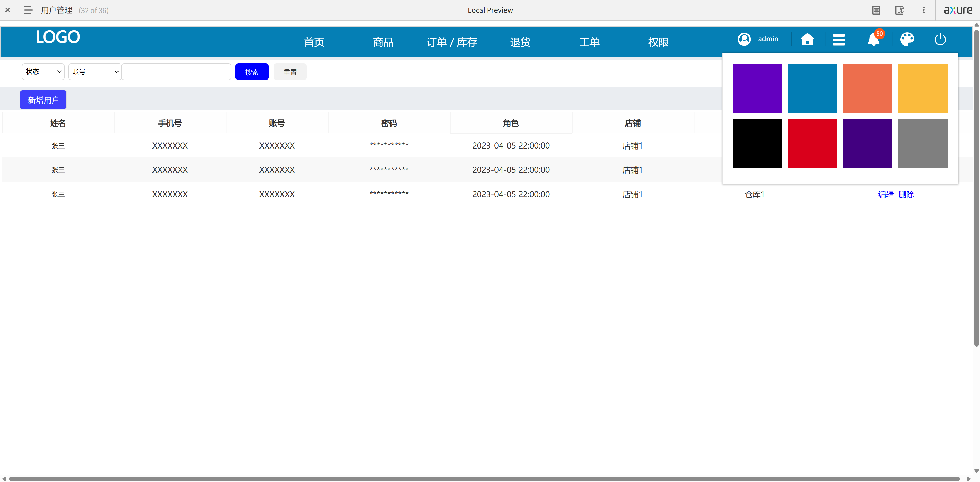Click the admin user avatar icon

click(744, 39)
